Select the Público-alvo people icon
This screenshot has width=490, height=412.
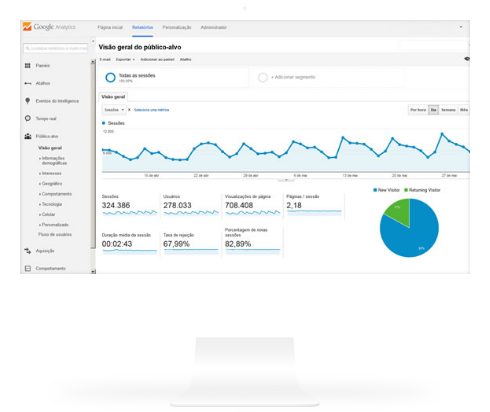coord(28,136)
